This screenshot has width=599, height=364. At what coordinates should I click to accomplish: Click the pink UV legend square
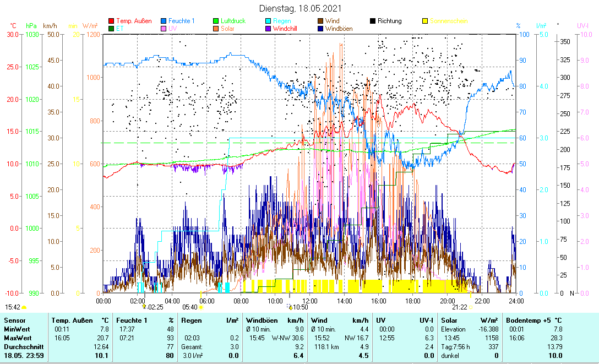164,29
